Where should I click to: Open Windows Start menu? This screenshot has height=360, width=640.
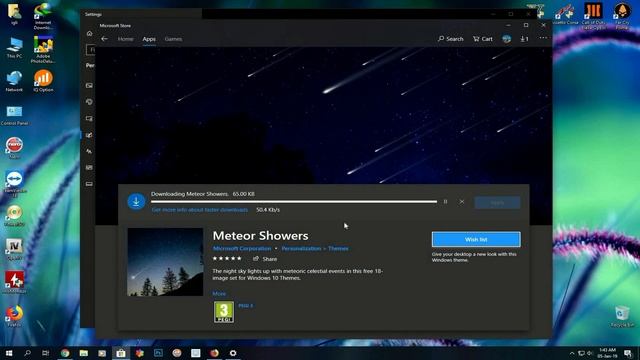coord(9,353)
